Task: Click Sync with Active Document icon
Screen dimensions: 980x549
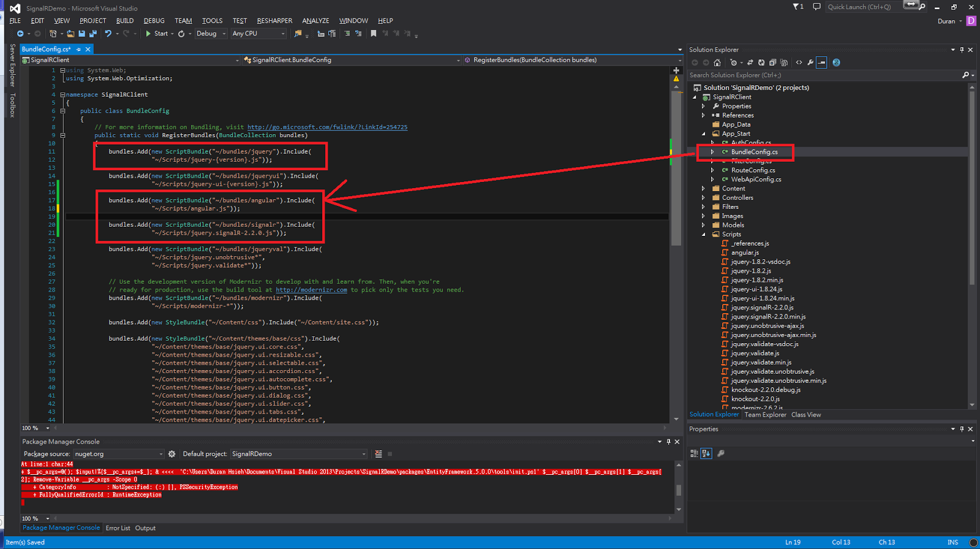Action: [750, 62]
